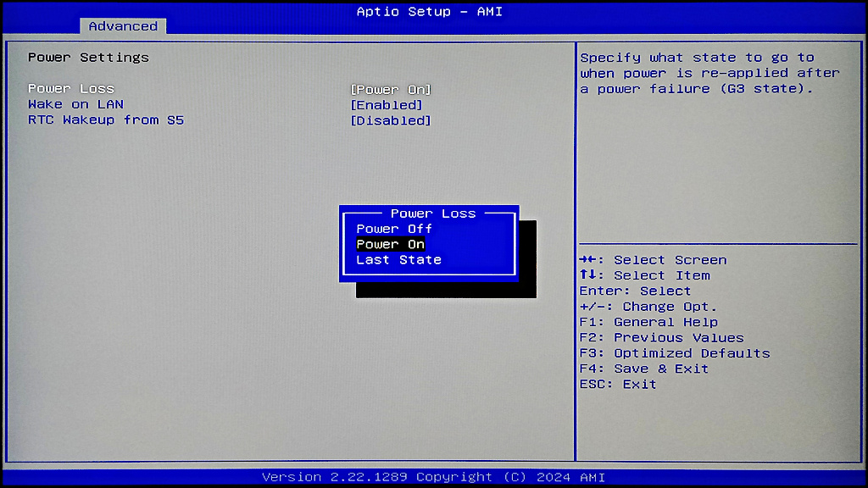Click the F1: General Help entry
This screenshot has height=488, width=868.
648,322
